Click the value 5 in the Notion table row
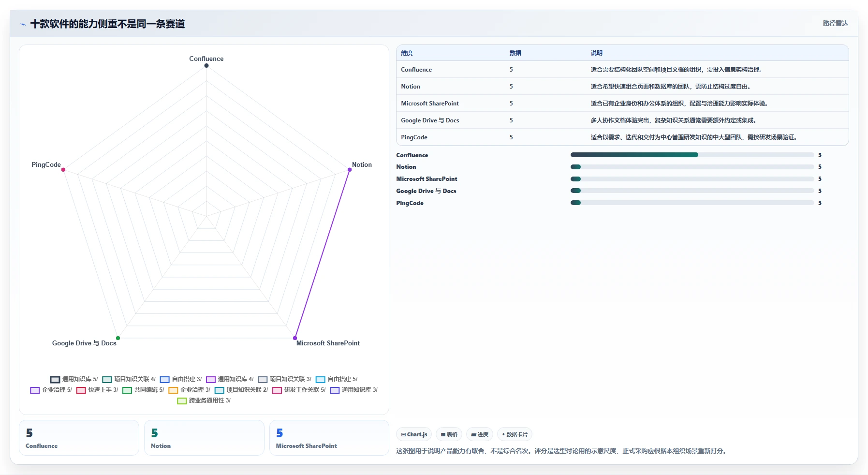 (x=511, y=87)
